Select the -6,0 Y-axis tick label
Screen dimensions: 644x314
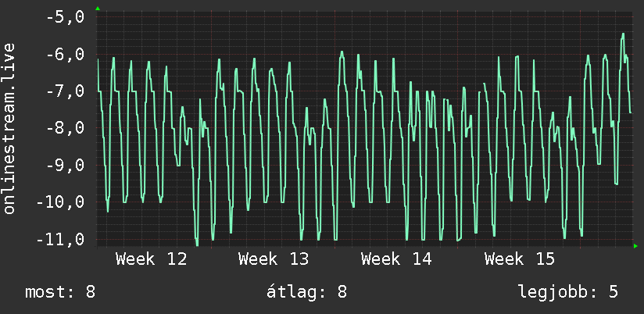click(x=66, y=55)
